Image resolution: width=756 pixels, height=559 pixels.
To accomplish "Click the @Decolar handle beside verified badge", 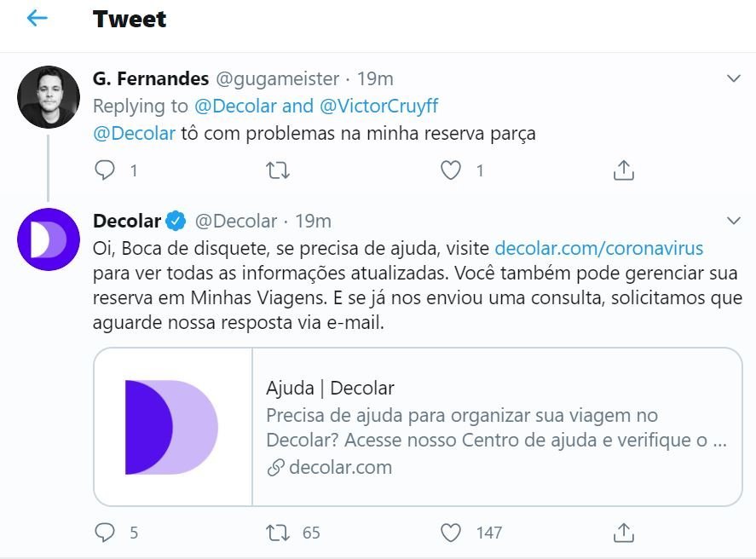I will pyautogui.click(x=236, y=222).
